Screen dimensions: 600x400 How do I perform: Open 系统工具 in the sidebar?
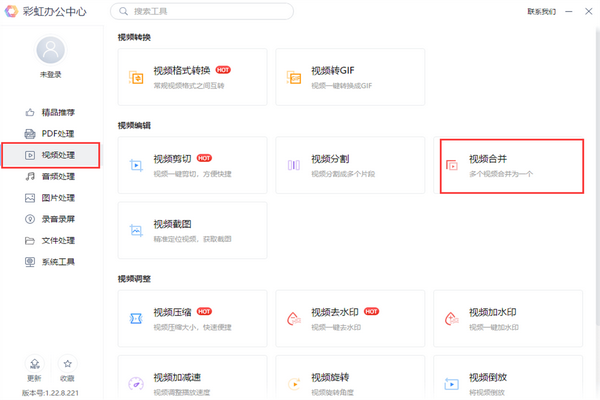pyautogui.click(x=51, y=262)
